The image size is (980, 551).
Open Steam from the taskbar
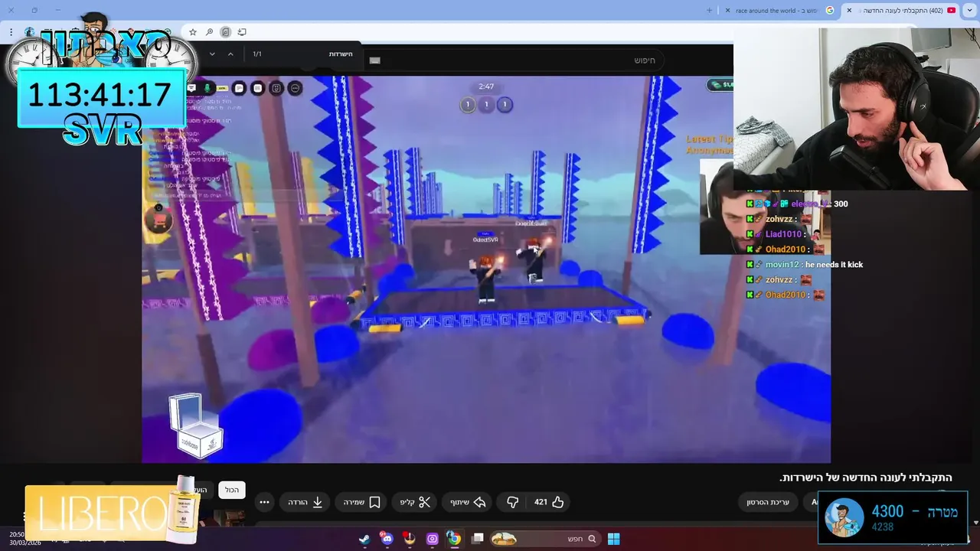[x=364, y=539]
